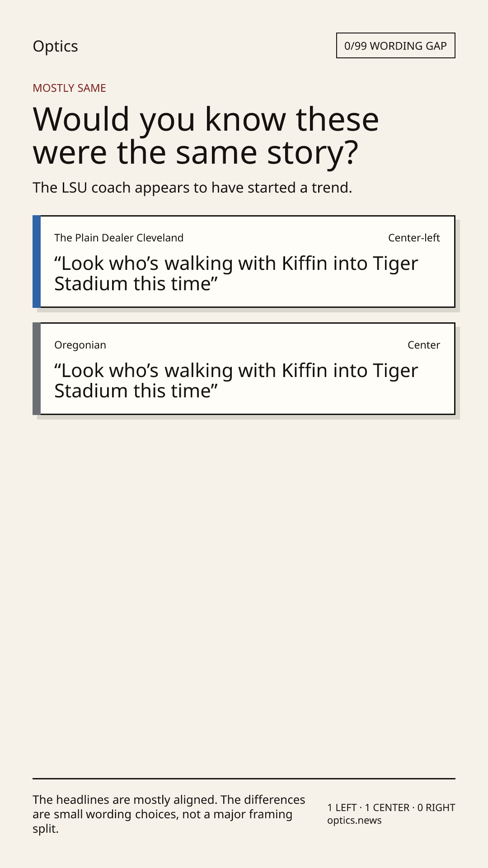Click the footer summary about aligned headlines
This screenshot has width=488, height=868.
pyautogui.click(x=169, y=814)
